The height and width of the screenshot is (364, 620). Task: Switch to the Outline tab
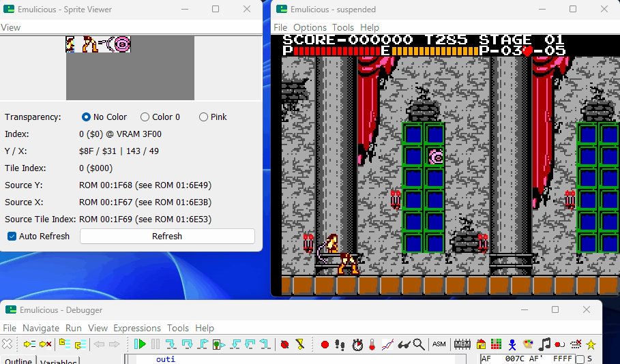point(18,361)
